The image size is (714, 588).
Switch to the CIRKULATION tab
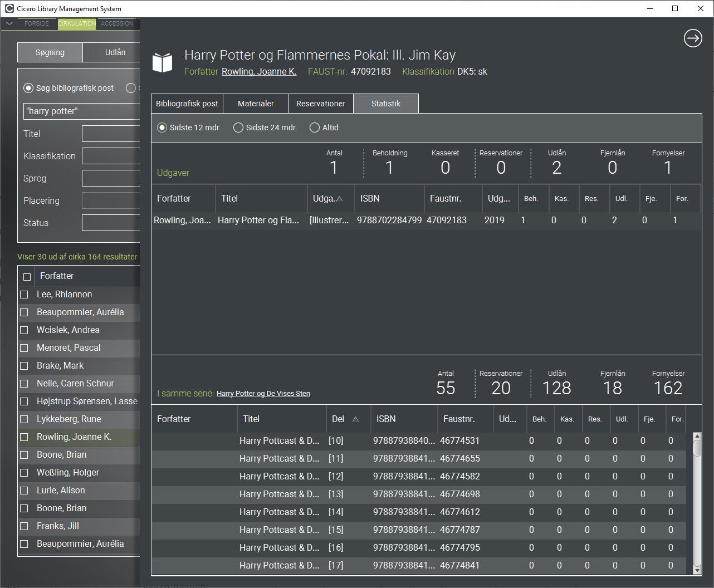tap(77, 23)
